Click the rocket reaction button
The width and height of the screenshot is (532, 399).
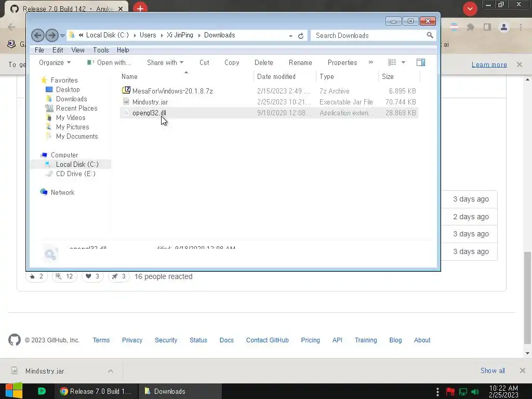(119, 276)
